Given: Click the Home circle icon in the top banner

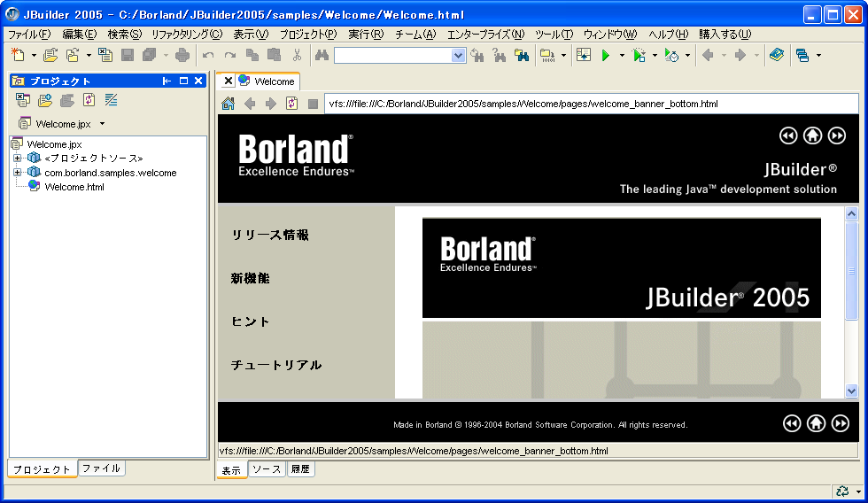Looking at the screenshot, I should click(x=812, y=135).
